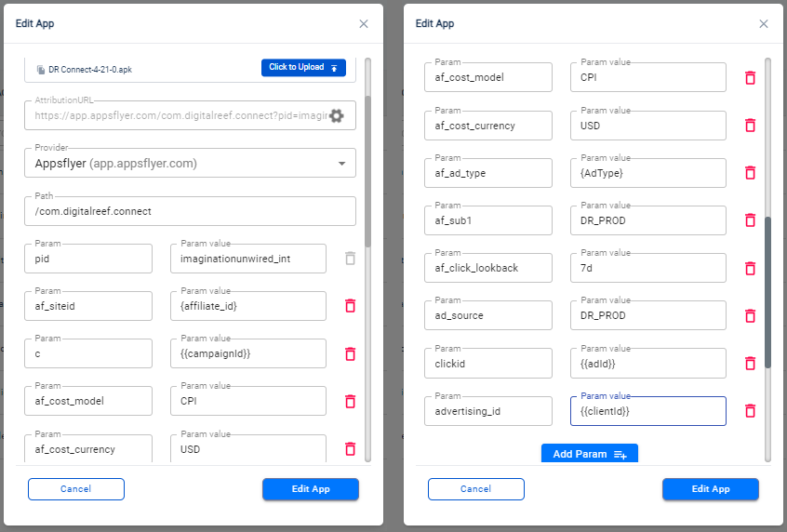Edit the clientId param value field

(x=648, y=411)
